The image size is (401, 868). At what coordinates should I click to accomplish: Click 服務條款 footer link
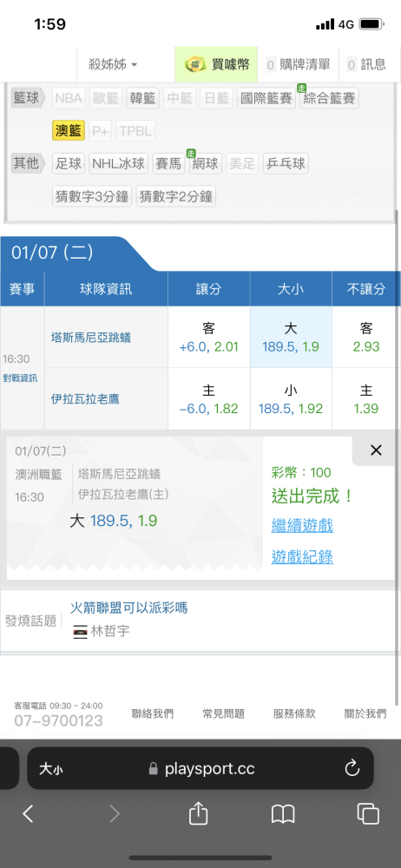tap(294, 714)
